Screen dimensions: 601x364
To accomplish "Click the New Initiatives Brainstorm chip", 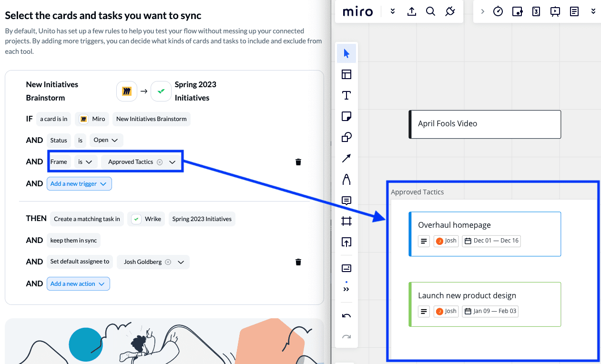I will click(x=152, y=119).
